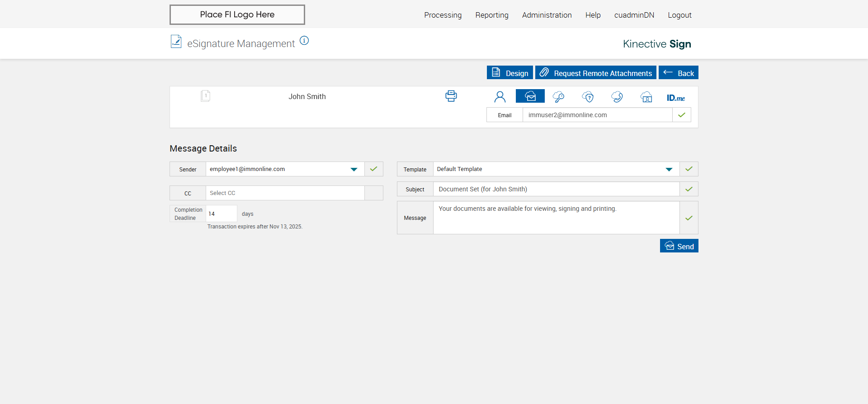This screenshot has width=868, height=404.
Task: Click Request Remote Attachments button
Action: click(x=595, y=73)
